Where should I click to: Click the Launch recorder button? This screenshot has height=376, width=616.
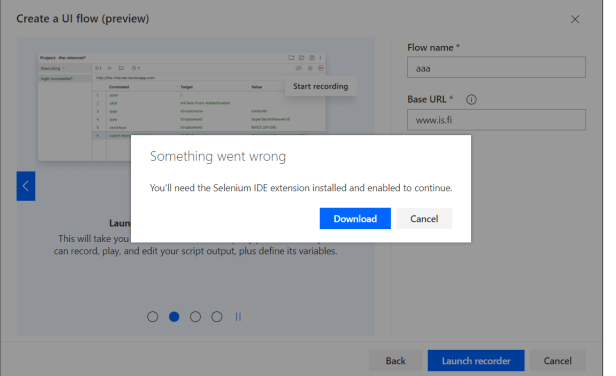pyautogui.click(x=476, y=361)
